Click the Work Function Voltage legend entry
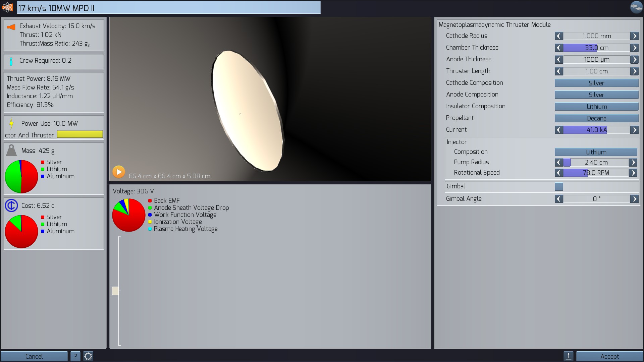The width and height of the screenshot is (644, 362). pos(182,215)
